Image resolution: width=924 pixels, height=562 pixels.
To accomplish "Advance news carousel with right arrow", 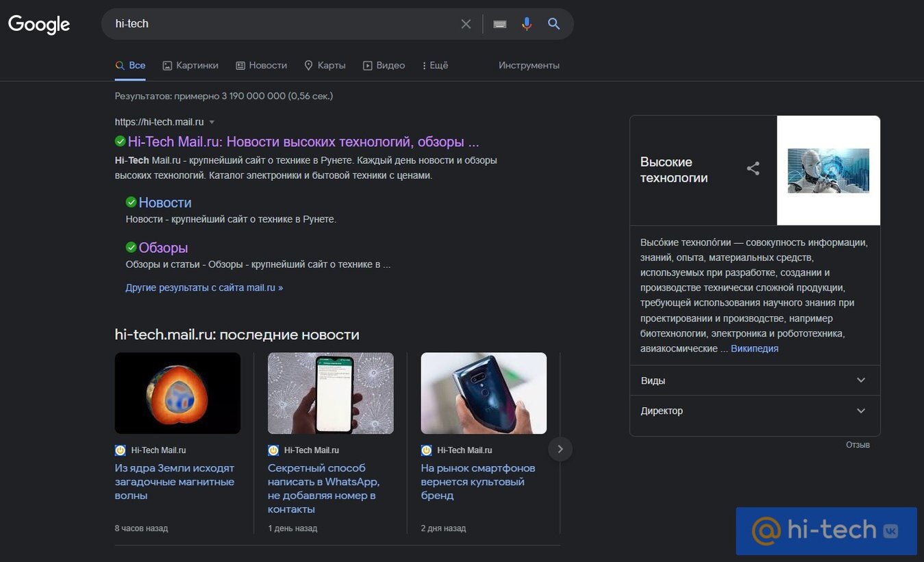I will [x=560, y=449].
